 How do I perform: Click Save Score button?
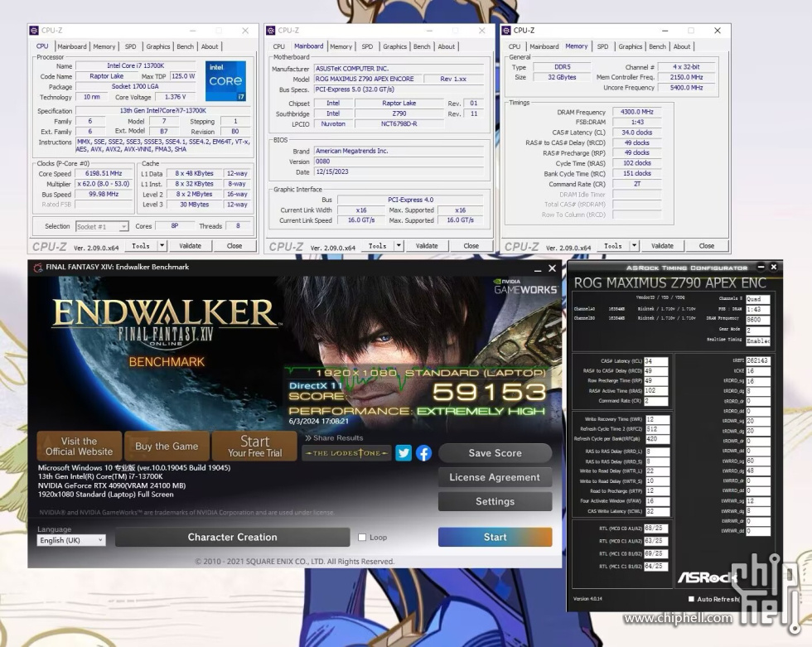point(495,453)
